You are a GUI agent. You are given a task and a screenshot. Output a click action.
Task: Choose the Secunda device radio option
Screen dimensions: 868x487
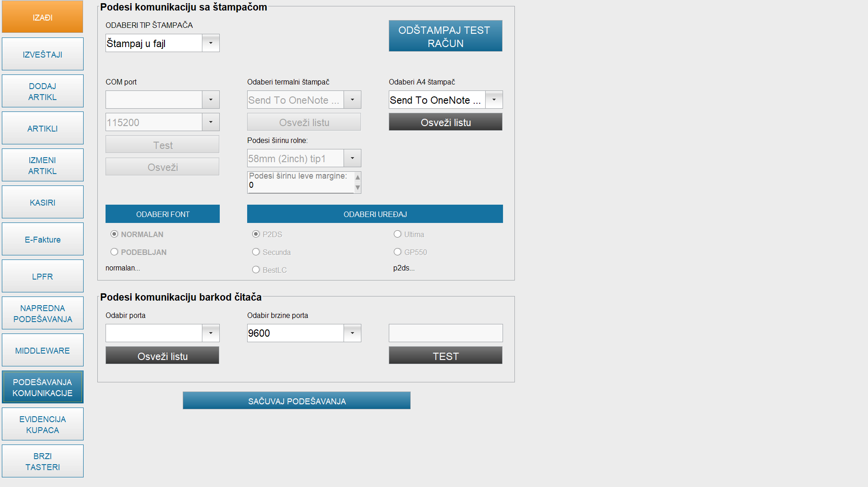point(256,252)
